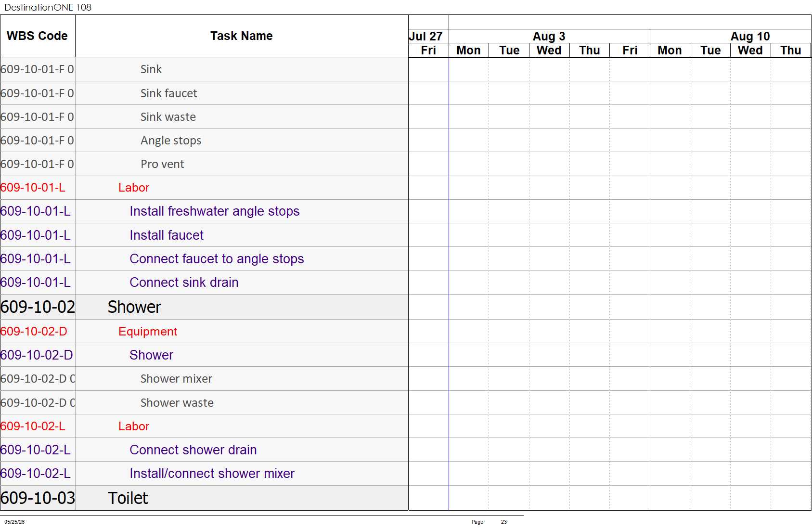
Task: Click the Thu header under Aug 10
Action: 791,51
